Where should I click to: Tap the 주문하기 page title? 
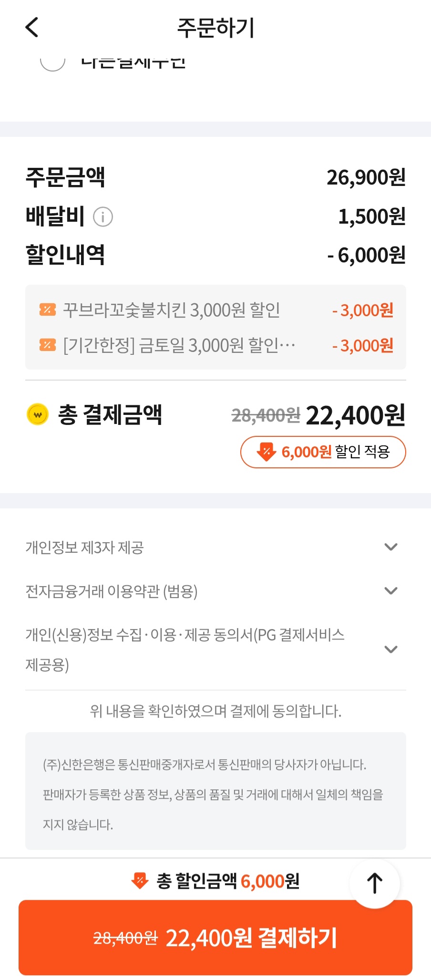215,28
